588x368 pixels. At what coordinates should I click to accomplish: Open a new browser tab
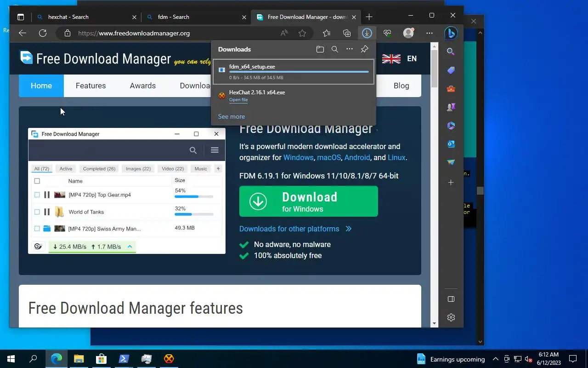coord(369,17)
